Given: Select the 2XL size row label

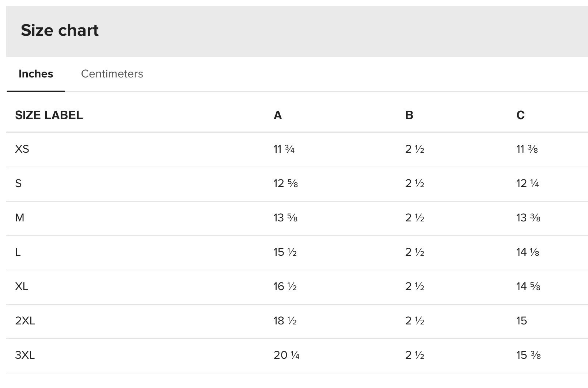Looking at the screenshot, I should pos(25,321).
